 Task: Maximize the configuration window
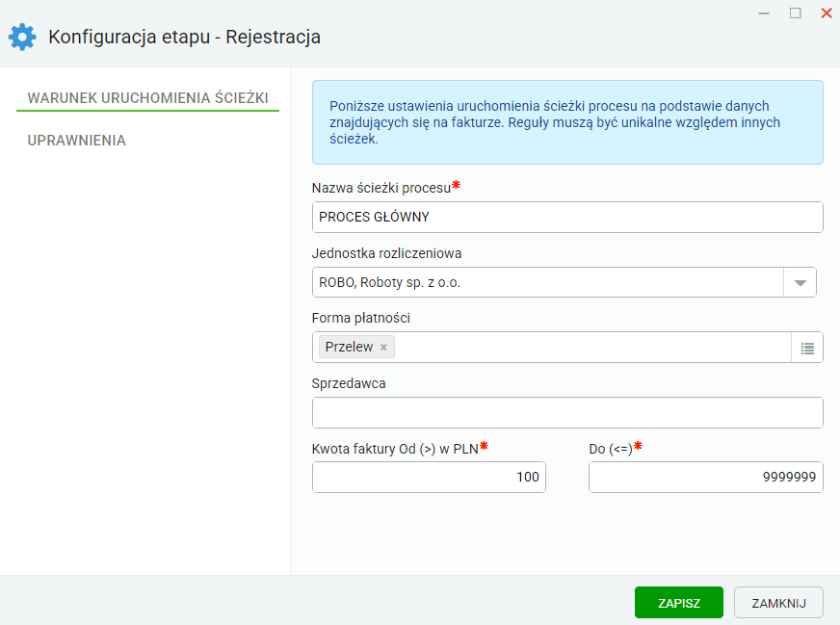pos(796,13)
